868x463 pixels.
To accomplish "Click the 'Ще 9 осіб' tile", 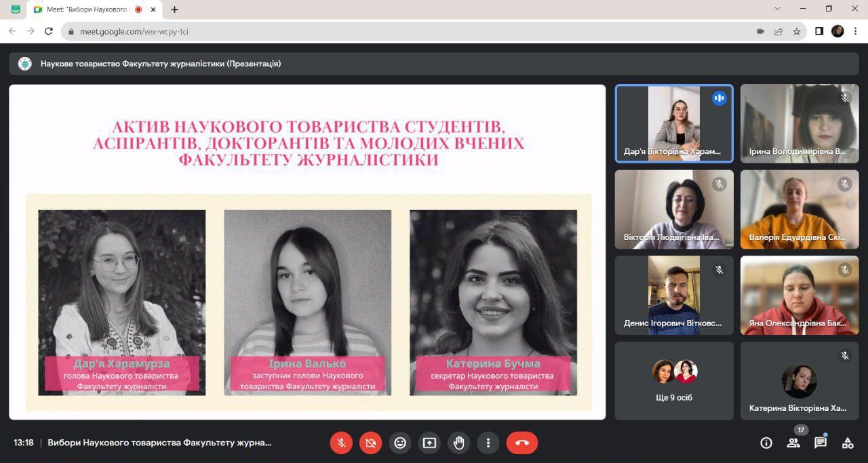I will (674, 380).
